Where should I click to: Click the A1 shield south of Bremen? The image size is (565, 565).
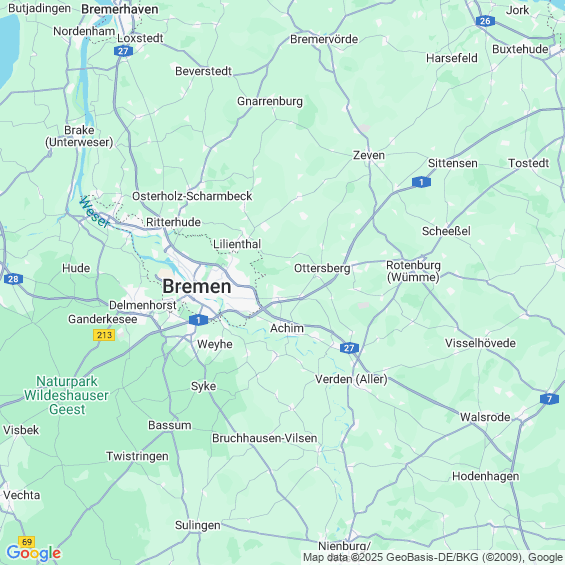[198, 320]
